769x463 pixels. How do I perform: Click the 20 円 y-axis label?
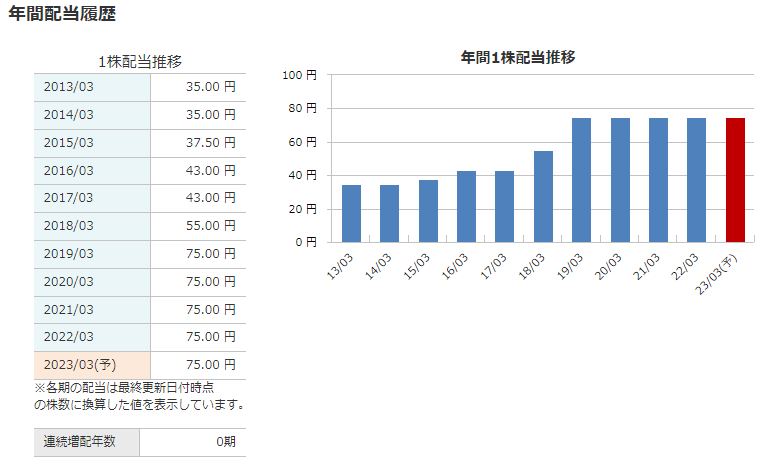pyautogui.click(x=303, y=209)
